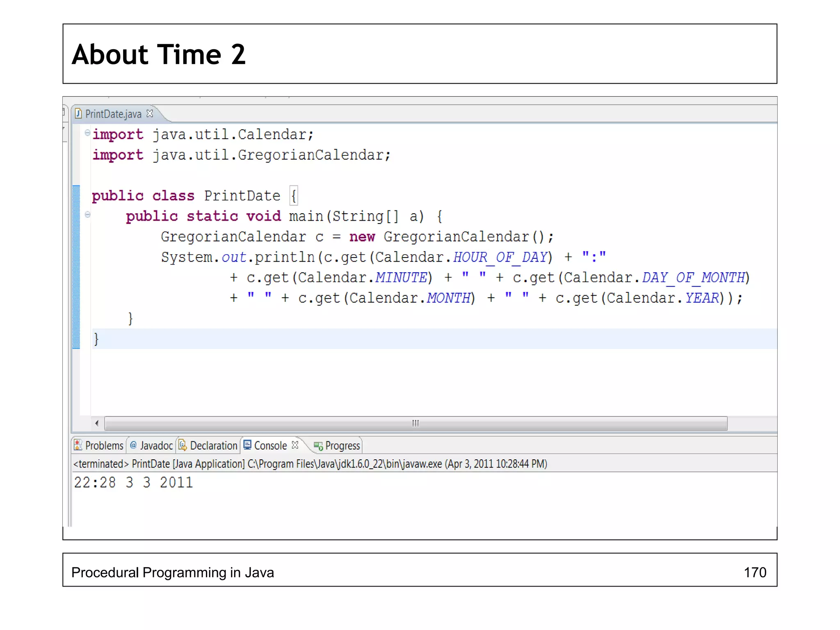The width and height of the screenshot is (840, 630).
Task: Click class name 'PrintDate' in declaration
Action: click(242, 196)
